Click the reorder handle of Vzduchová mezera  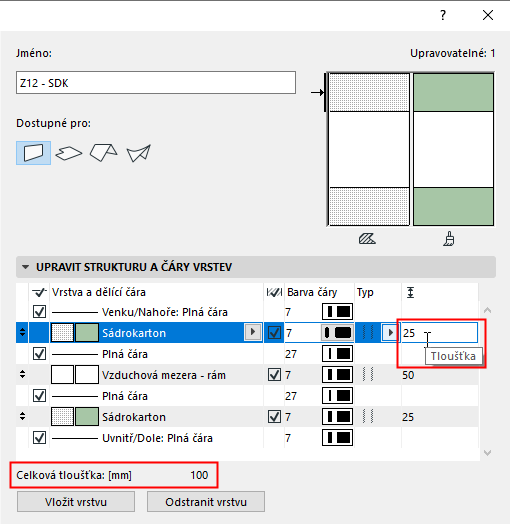22,374
